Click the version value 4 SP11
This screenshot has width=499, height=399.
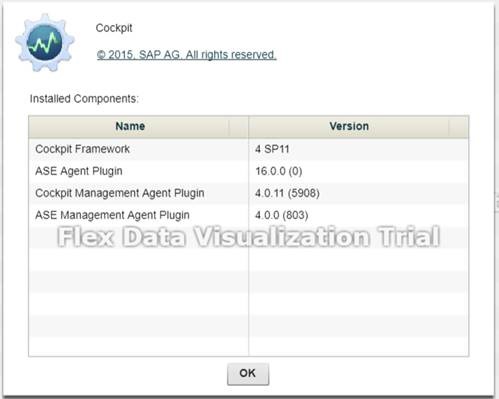click(x=272, y=149)
